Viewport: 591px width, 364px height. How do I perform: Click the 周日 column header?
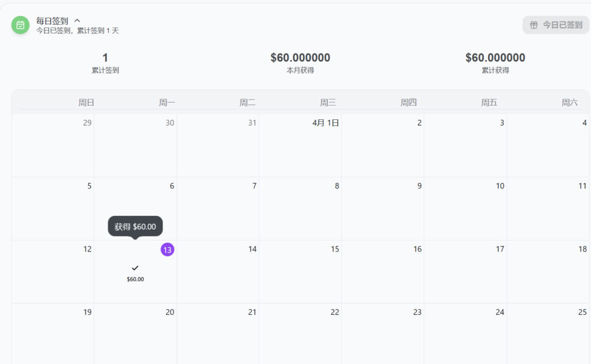[x=86, y=103]
